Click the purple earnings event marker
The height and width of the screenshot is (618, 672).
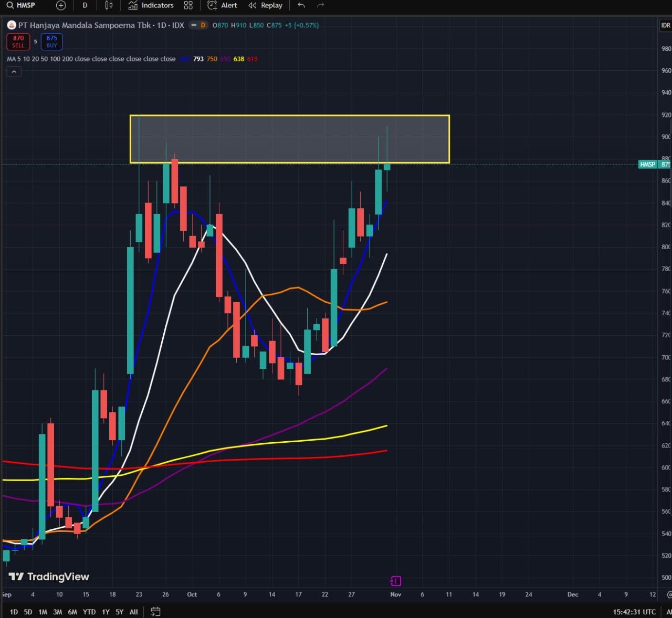click(x=396, y=581)
